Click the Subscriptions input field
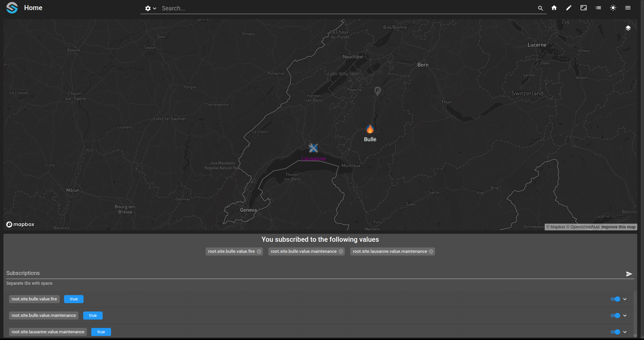644x340 pixels. click(x=315, y=273)
